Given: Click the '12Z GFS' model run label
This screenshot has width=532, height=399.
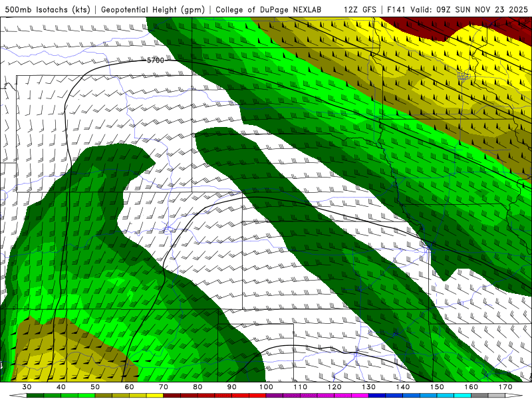Looking at the screenshot, I should [x=360, y=10].
